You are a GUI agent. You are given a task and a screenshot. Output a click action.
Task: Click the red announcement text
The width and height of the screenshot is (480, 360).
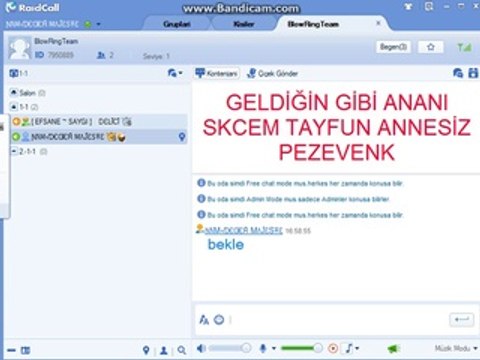(337, 127)
